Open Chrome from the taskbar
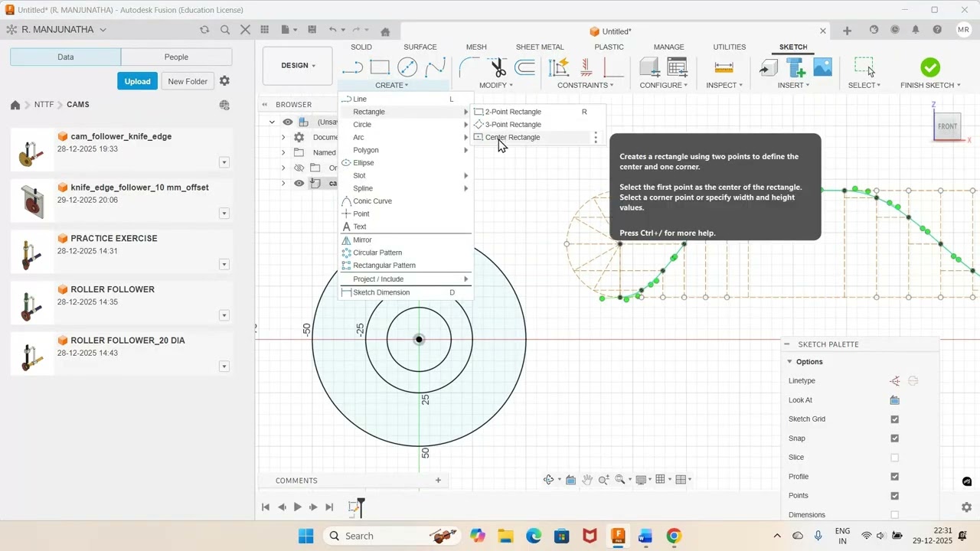The width and height of the screenshot is (980, 551). tap(674, 536)
